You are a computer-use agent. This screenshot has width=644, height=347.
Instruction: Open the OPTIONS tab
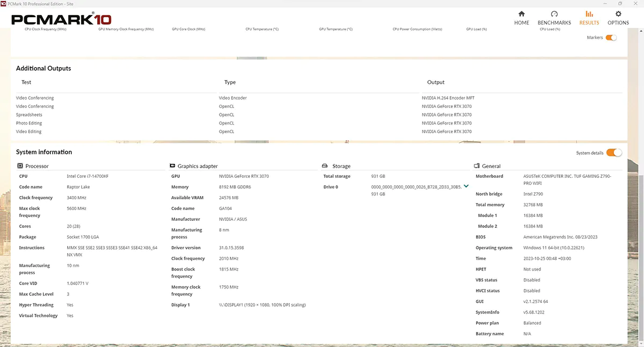pyautogui.click(x=618, y=18)
